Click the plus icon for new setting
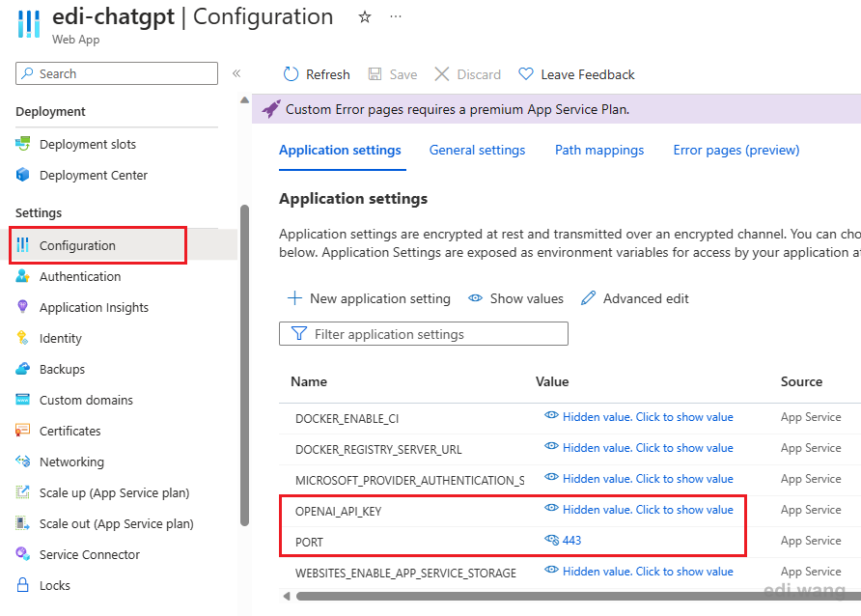This screenshot has width=861, height=616. coord(294,298)
